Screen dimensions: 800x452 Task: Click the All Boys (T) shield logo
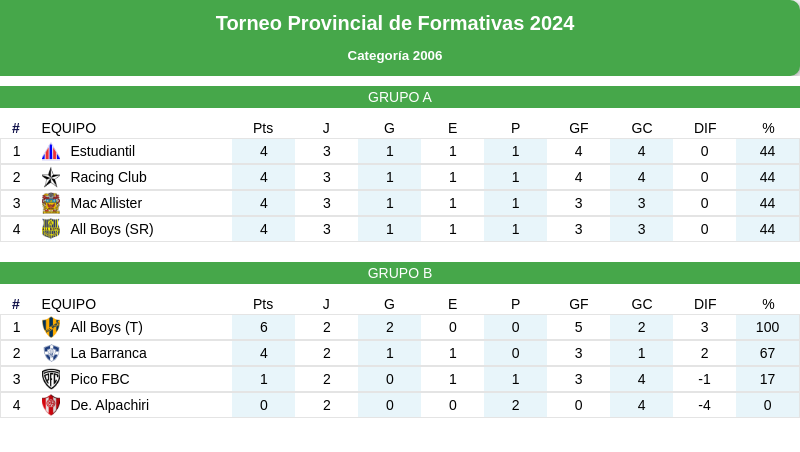coord(51,328)
